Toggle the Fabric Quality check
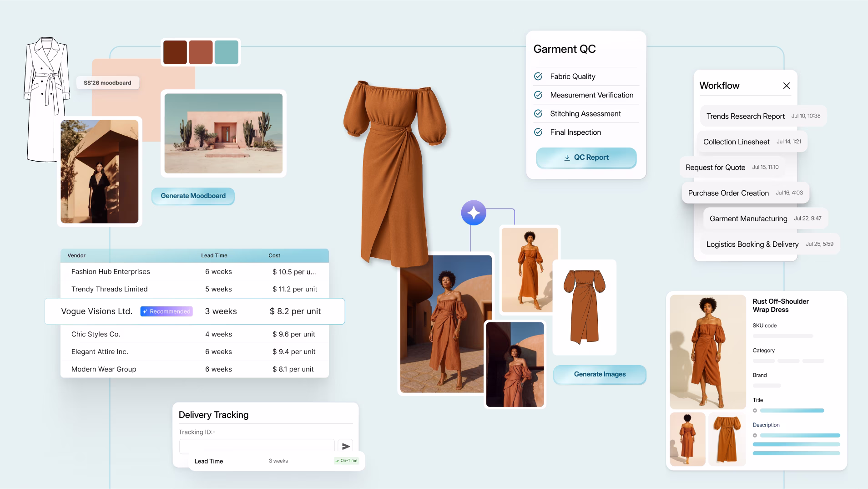Image resolution: width=868 pixels, height=489 pixels. pos(538,76)
